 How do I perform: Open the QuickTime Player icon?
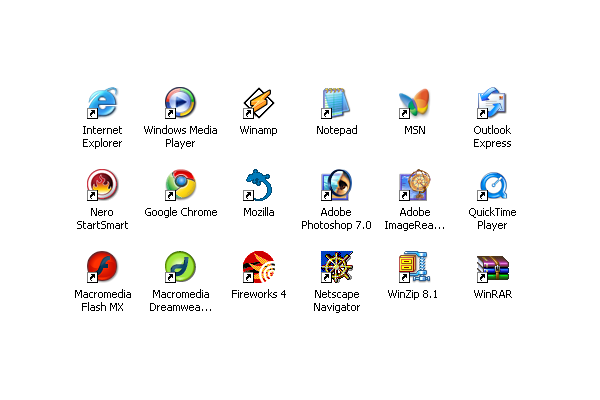(x=492, y=185)
